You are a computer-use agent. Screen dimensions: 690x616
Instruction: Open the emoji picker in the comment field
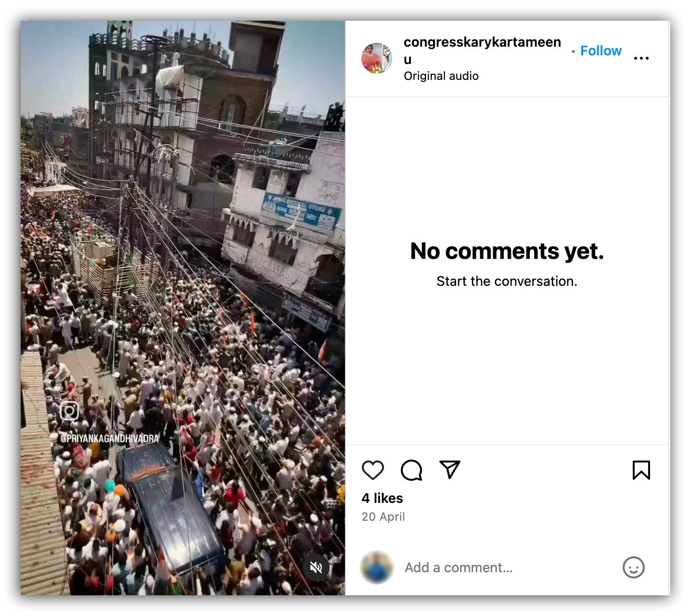coord(634,567)
